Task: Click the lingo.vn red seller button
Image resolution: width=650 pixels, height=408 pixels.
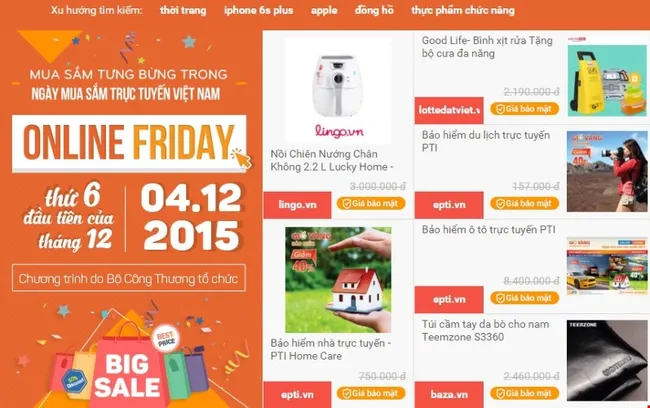Action: pyautogui.click(x=297, y=205)
